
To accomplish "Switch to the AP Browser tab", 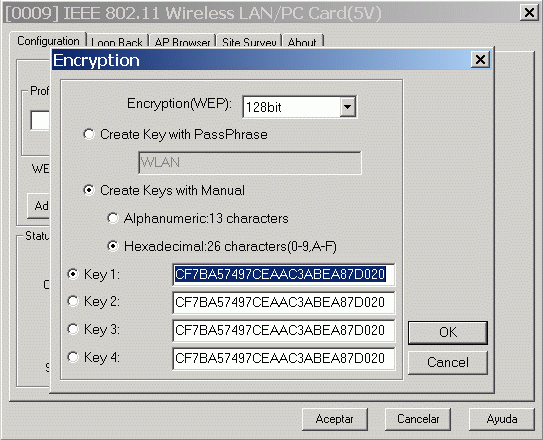I will [x=183, y=41].
